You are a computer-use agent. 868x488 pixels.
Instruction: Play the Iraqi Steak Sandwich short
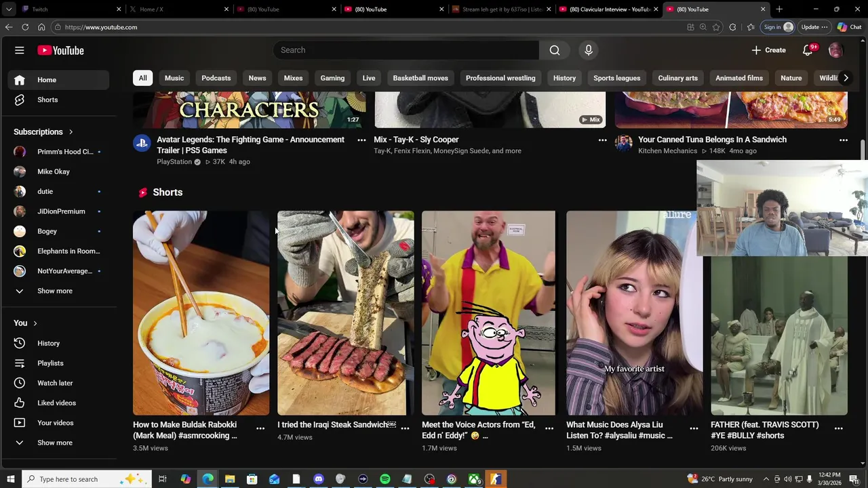tap(345, 312)
